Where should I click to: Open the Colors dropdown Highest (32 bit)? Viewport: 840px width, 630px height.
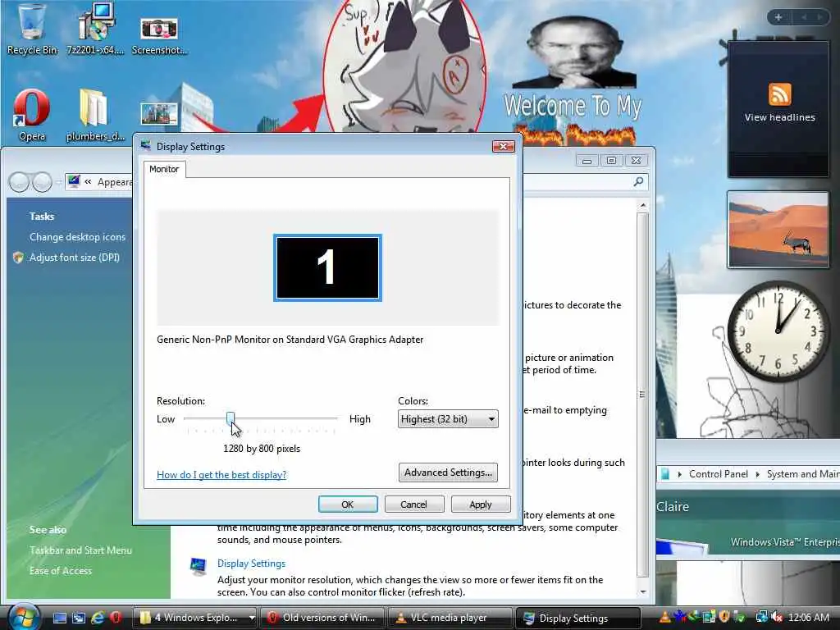448,419
